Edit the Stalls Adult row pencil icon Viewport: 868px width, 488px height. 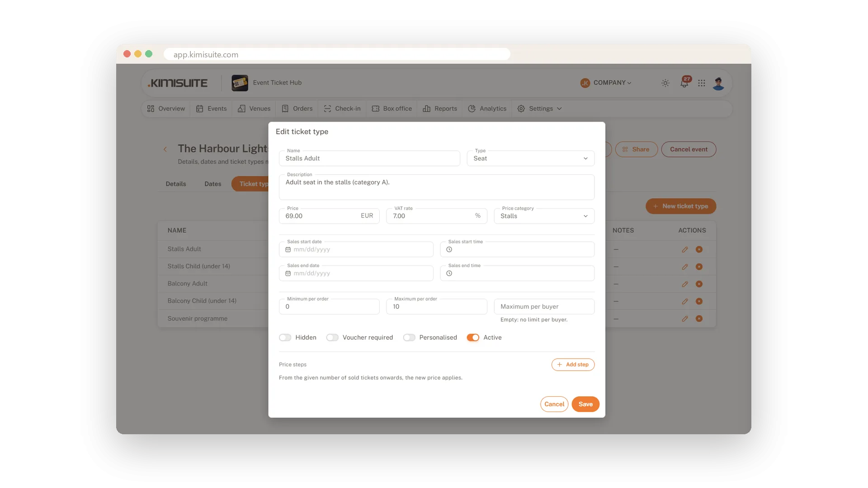click(x=685, y=249)
